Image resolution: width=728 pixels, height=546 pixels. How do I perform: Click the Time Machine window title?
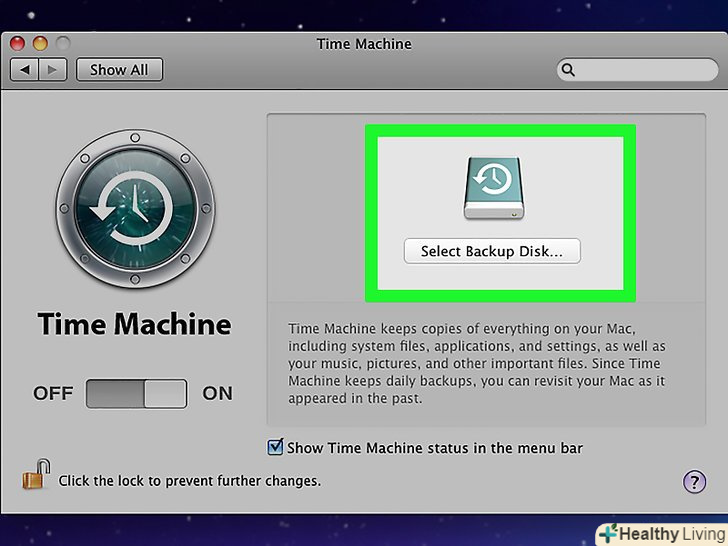[x=364, y=44]
